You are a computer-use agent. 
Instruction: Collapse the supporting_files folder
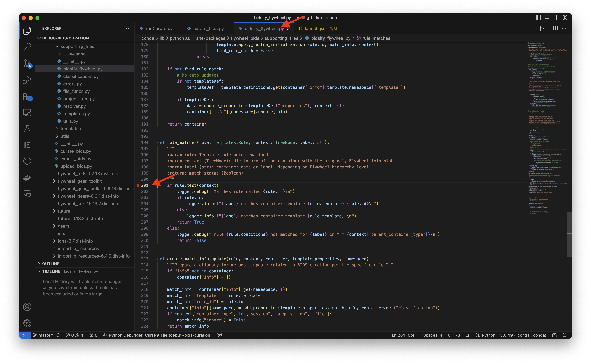pos(57,46)
